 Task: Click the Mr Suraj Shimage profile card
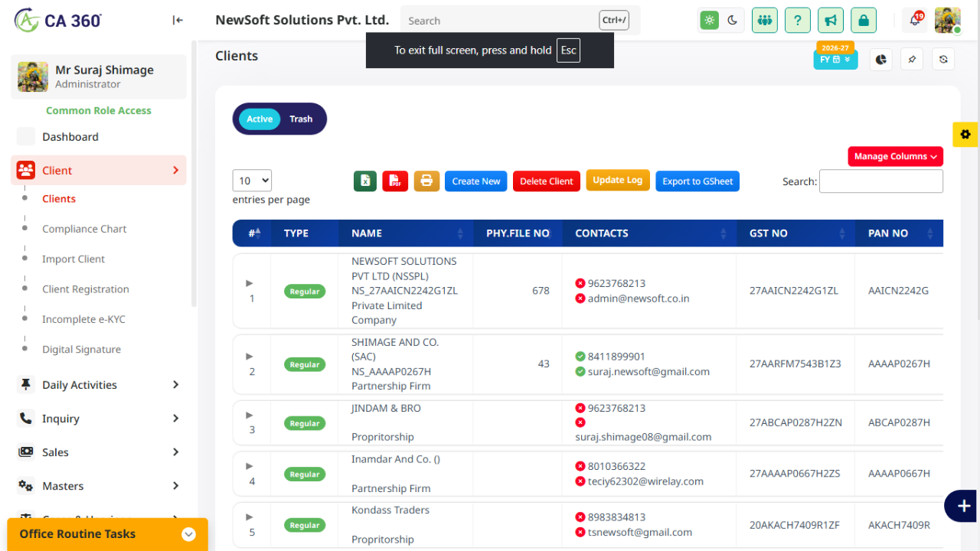point(99,77)
